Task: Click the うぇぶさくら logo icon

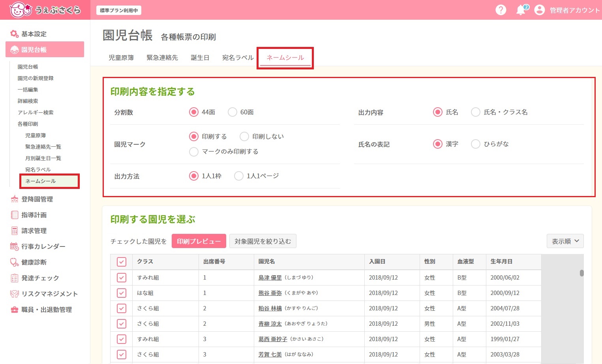Action: pos(20,10)
